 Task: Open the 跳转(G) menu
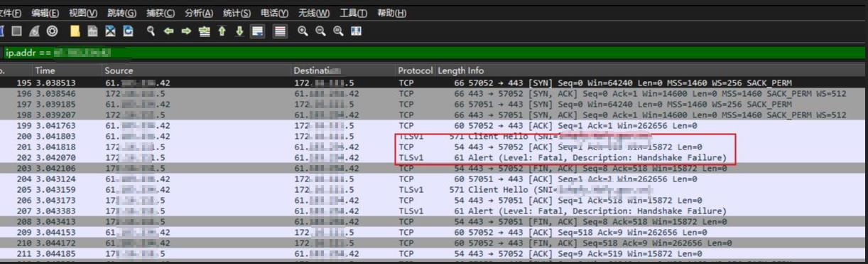coord(121,14)
